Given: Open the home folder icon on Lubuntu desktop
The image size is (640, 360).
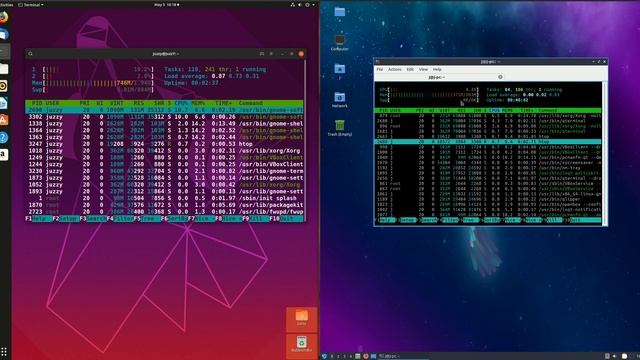Looking at the screenshot, I should pyautogui.click(x=340, y=70).
